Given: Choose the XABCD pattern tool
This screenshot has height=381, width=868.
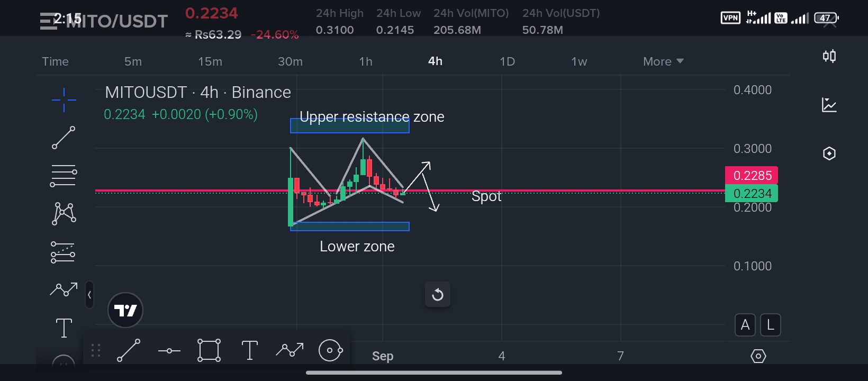Looking at the screenshot, I should click(x=64, y=214).
